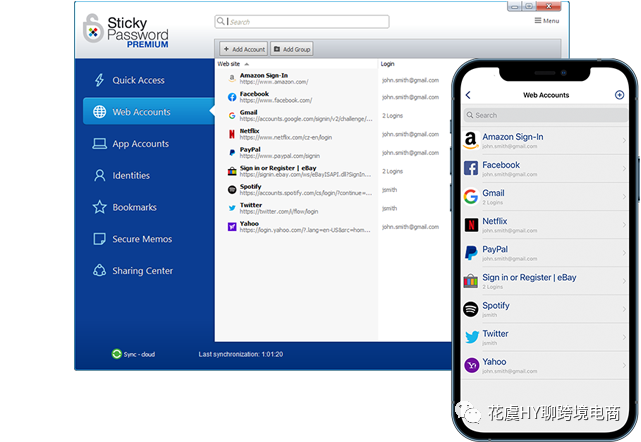Open the Menu in the desktop window
641x442 pixels.
pos(547,21)
